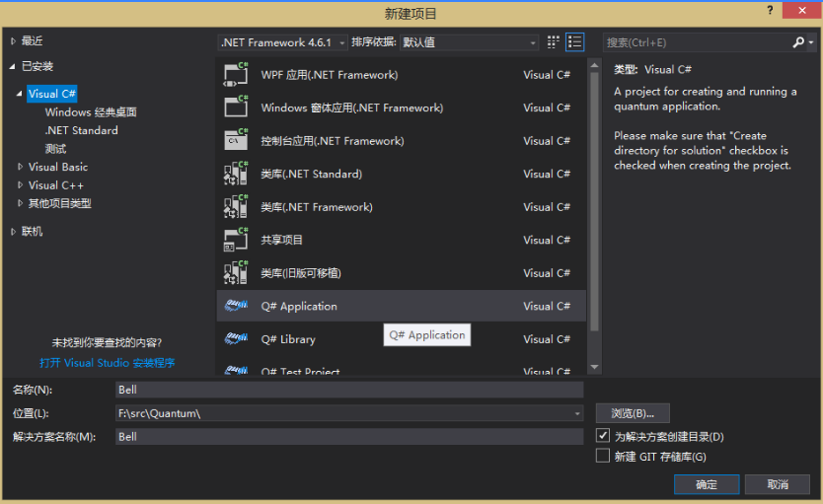This screenshot has width=823, height=504.
Task: Select '类库(旧版可移植)' template text
Action: tap(301, 273)
